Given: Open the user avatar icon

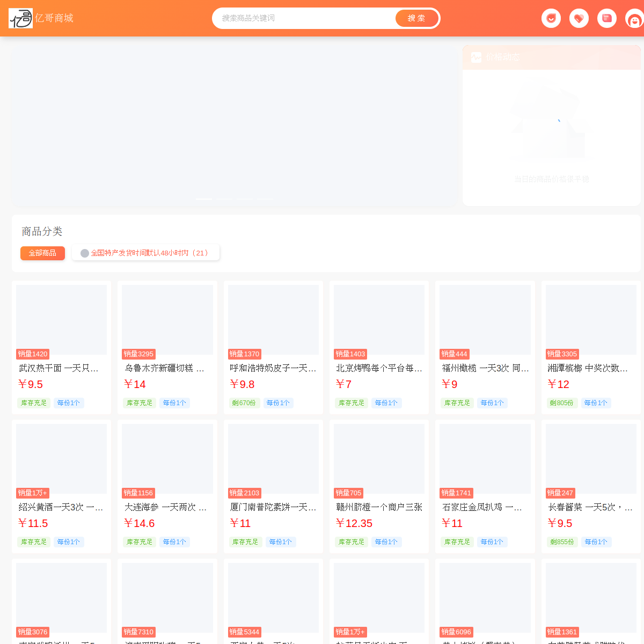Looking at the screenshot, I should 635,20.
